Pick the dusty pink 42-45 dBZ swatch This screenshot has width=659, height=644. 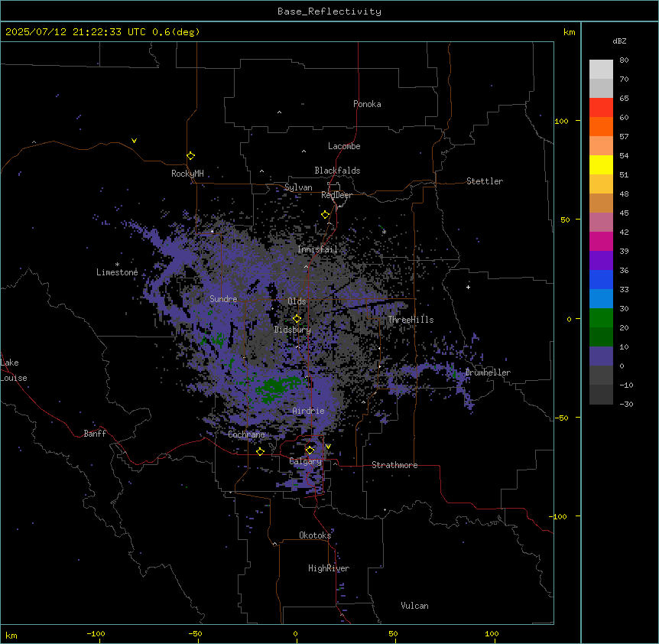(x=601, y=223)
